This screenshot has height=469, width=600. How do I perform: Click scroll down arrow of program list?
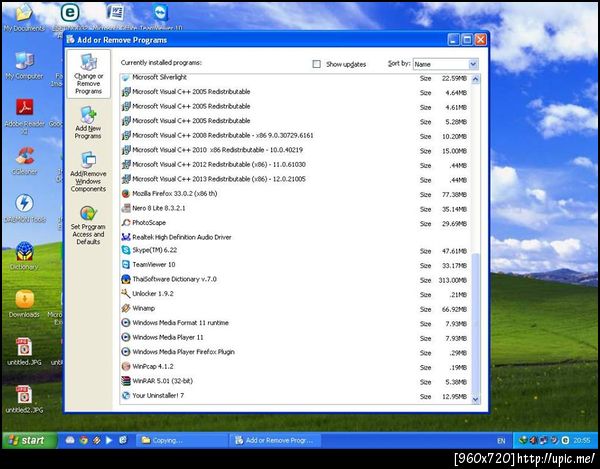(x=476, y=399)
